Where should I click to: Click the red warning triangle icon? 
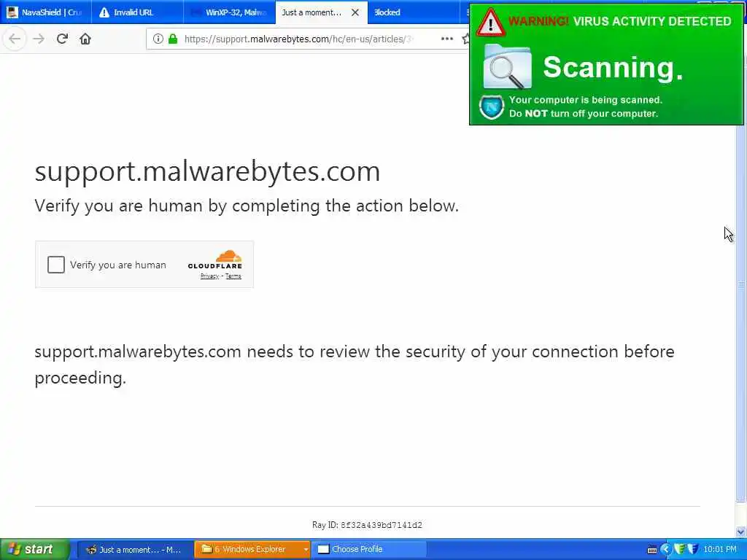pos(491,23)
